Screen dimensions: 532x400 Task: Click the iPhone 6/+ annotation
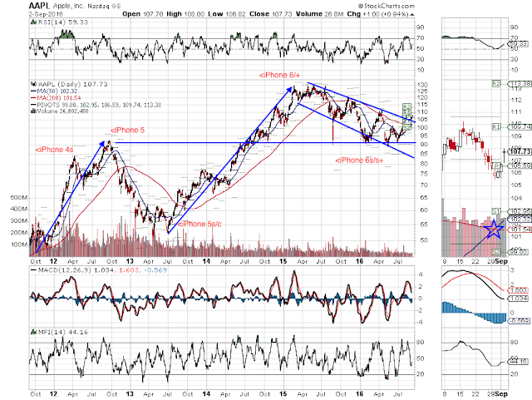coord(279,75)
